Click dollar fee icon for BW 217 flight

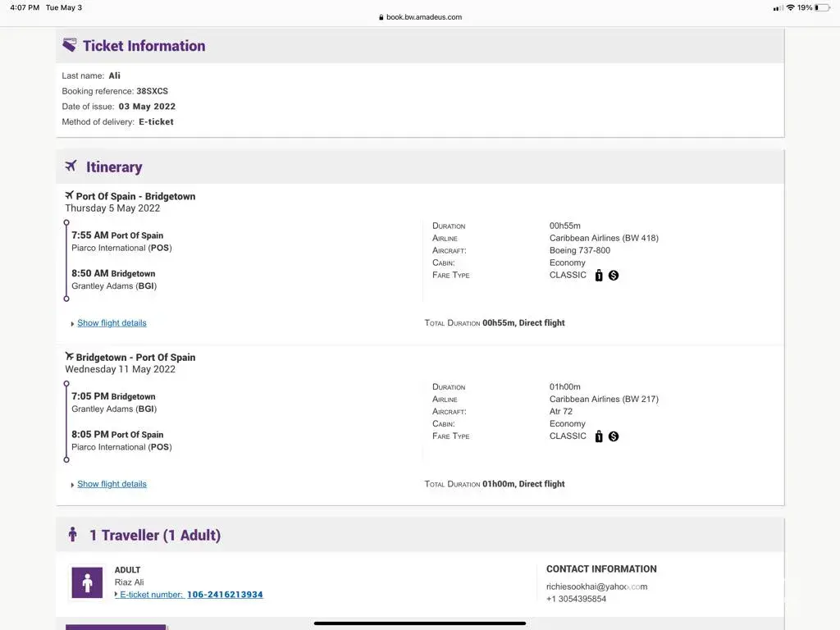pyautogui.click(x=614, y=436)
